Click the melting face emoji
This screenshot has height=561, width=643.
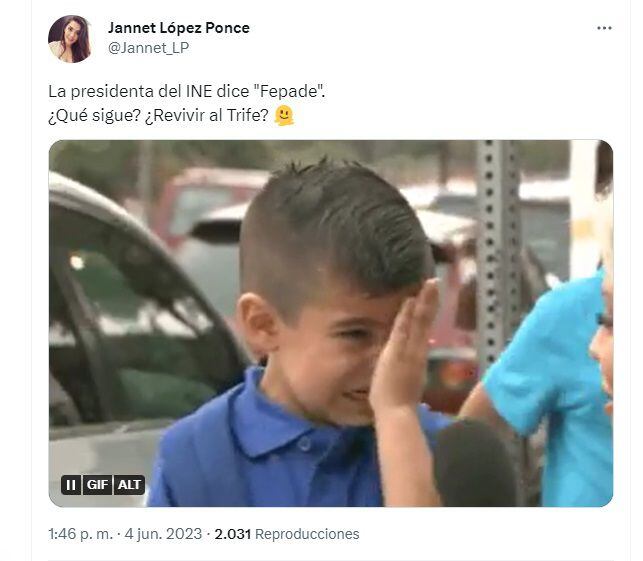pos(284,116)
